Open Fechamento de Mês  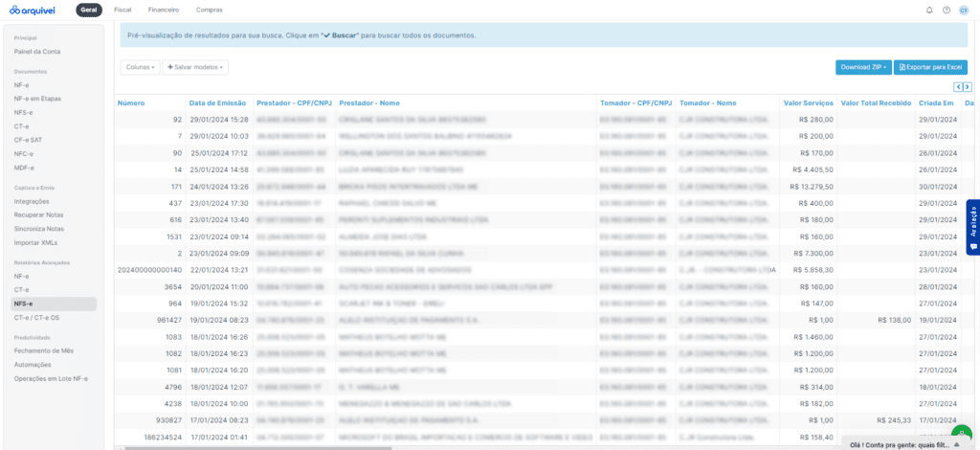pyautogui.click(x=44, y=350)
